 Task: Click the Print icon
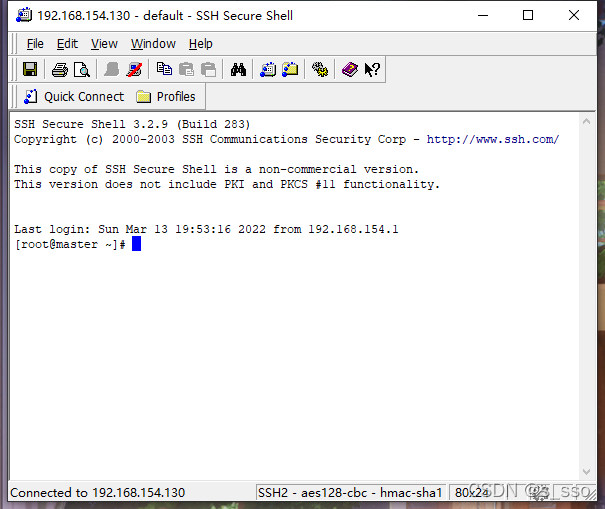click(60, 69)
